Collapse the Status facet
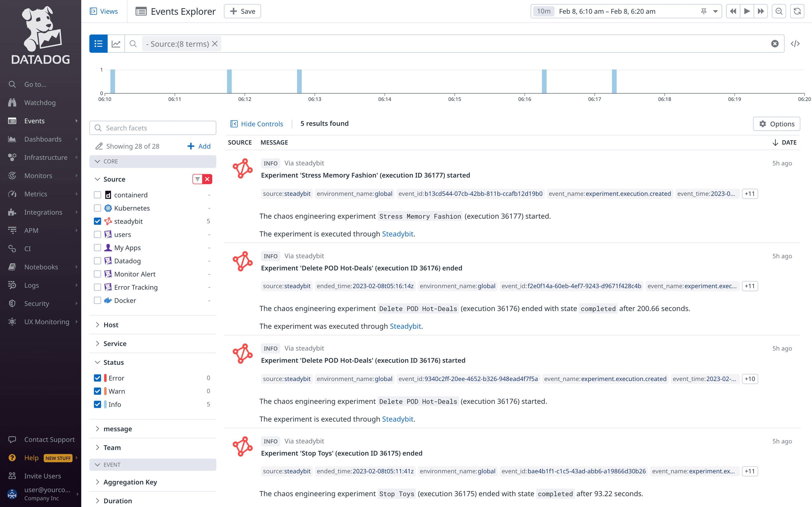812x507 pixels. pyautogui.click(x=113, y=362)
